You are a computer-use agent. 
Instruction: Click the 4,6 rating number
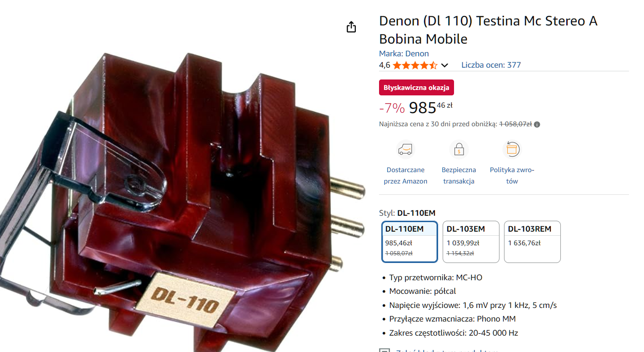(384, 65)
